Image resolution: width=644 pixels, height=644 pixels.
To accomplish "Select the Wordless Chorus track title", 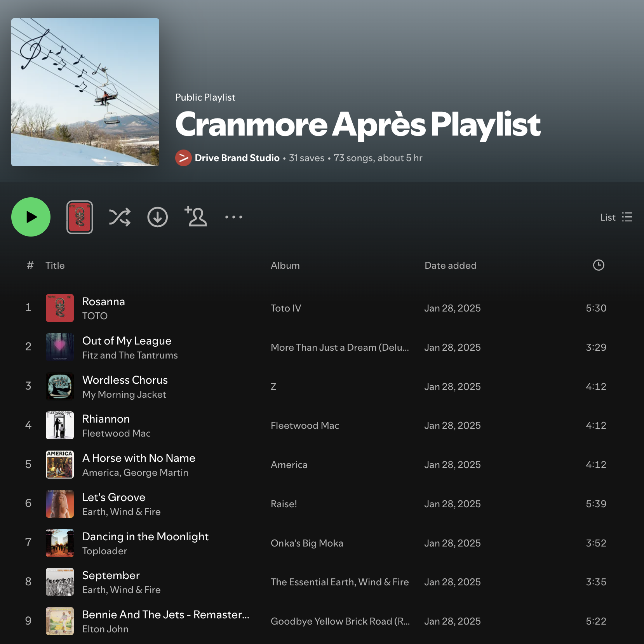I will click(x=125, y=380).
